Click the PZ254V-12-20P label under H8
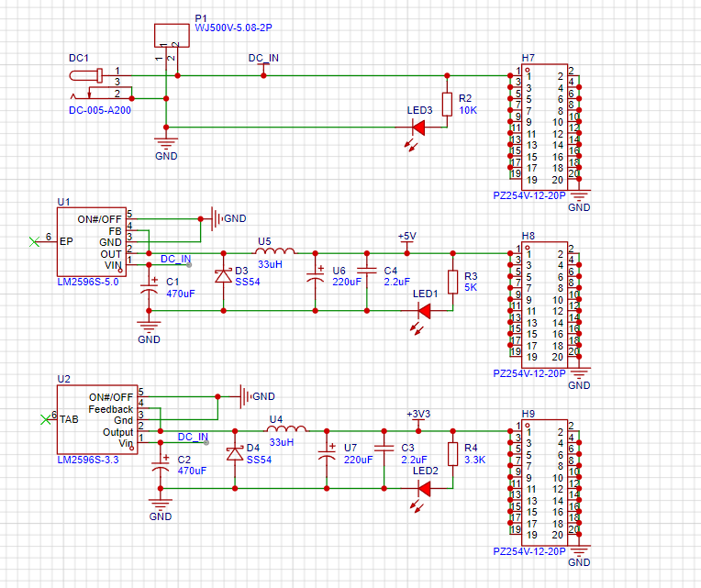This screenshot has height=588, width=701. point(529,374)
